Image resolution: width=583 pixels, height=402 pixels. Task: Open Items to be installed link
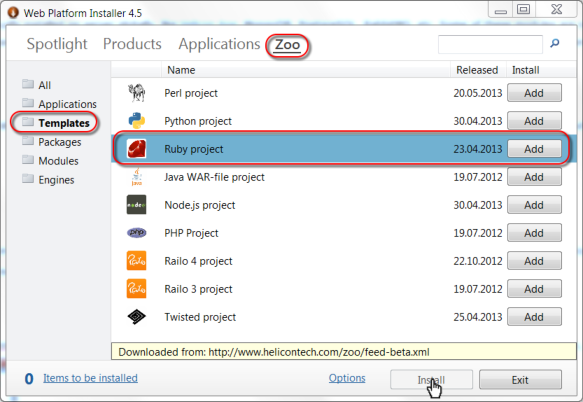pyautogui.click(x=90, y=378)
